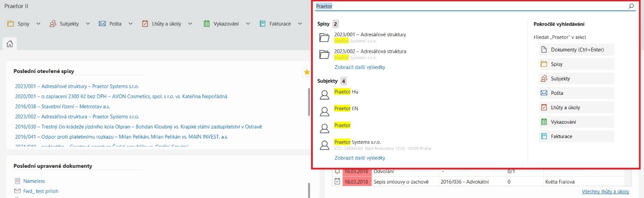Click the yellow star favorites icon
The width and height of the screenshot is (644, 198).
tap(307, 72)
